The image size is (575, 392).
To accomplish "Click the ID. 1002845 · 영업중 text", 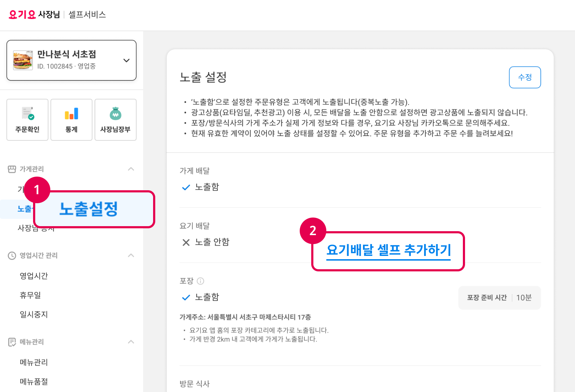I will (x=66, y=66).
